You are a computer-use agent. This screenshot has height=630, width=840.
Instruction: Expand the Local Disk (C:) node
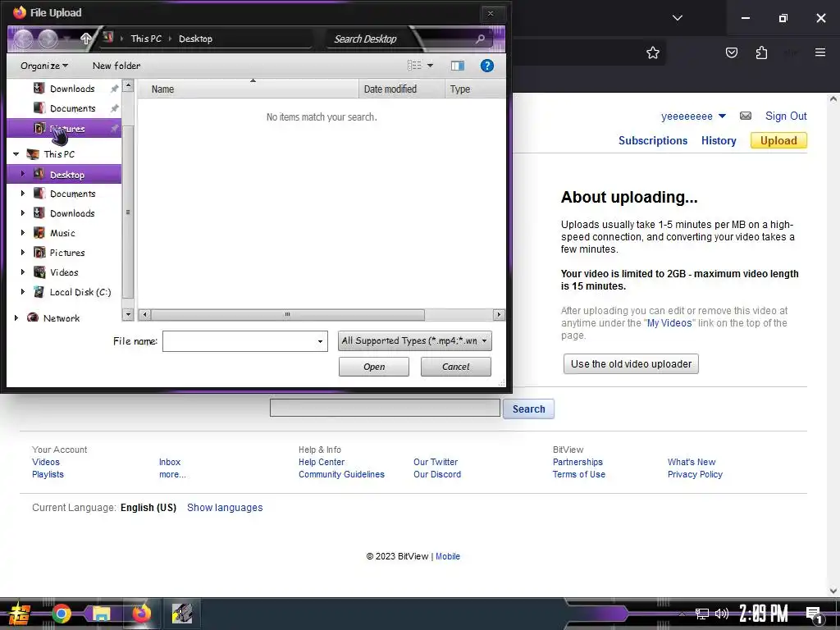[22, 292]
